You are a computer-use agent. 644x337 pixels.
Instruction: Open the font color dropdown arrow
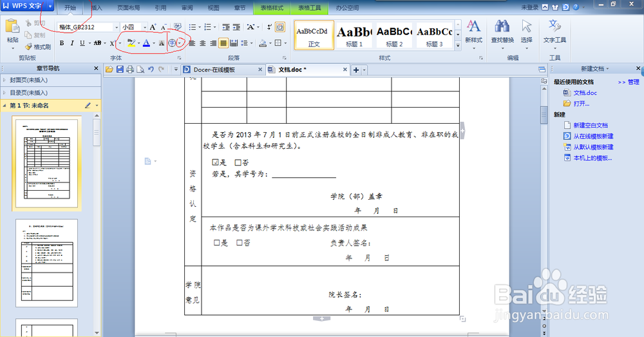click(154, 43)
